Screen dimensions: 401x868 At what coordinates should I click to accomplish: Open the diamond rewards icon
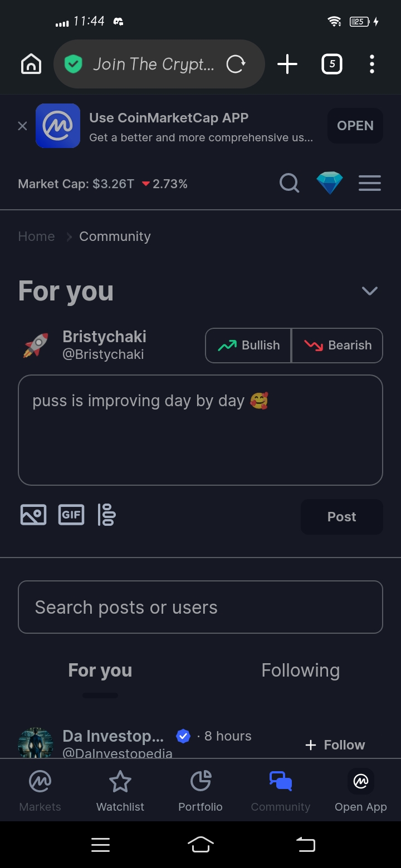pyautogui.click(x=330, y=183)
